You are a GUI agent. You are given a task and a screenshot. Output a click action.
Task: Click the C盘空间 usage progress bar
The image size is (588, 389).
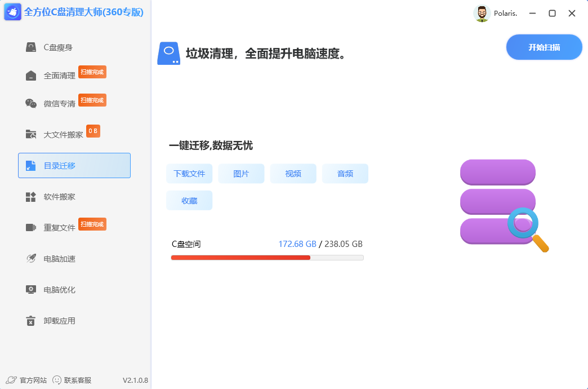pos(267,257)
